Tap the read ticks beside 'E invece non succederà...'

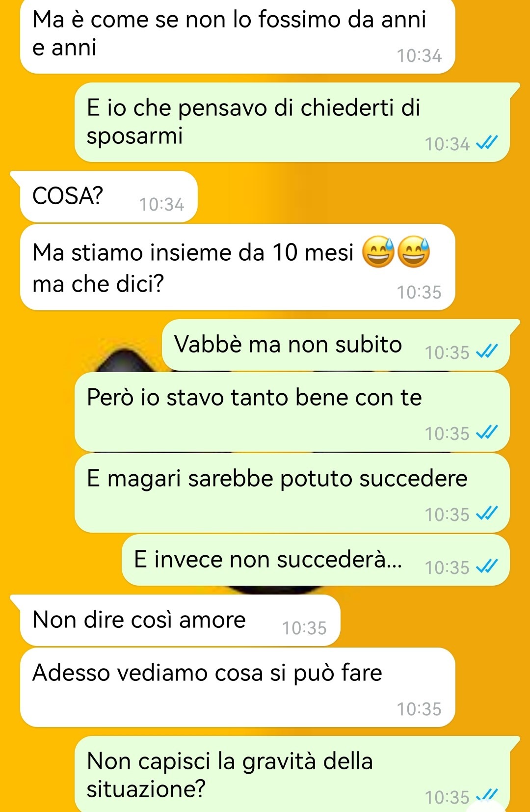click(x=487, y=567)
